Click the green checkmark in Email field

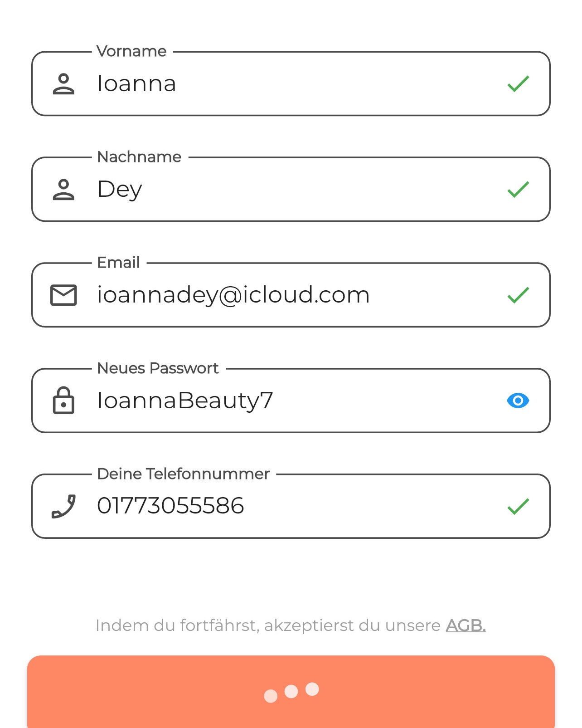(x=518, y=295)
